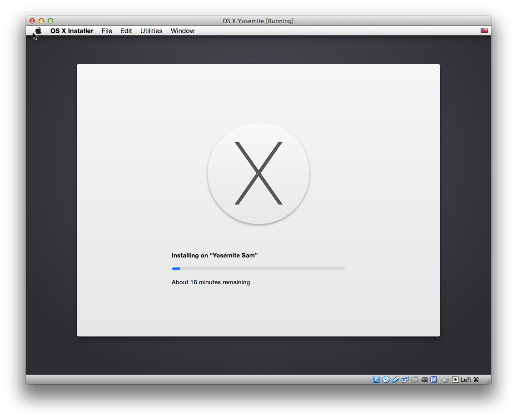Click the shared folders icon
The height and width of the screenshot is (420, 517).
(414, 380)
